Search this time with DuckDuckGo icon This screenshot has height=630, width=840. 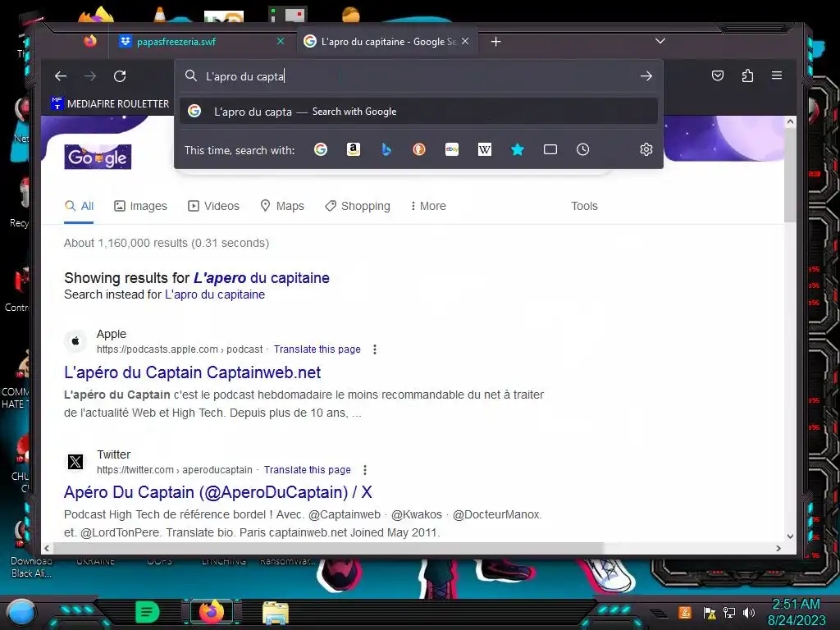tap(419, 149)
